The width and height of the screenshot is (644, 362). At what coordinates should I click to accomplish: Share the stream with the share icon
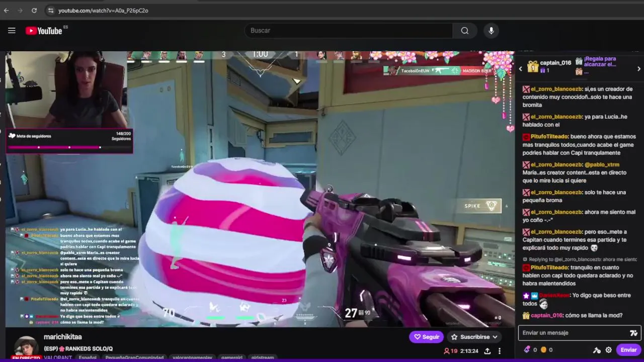coord(487,351)
